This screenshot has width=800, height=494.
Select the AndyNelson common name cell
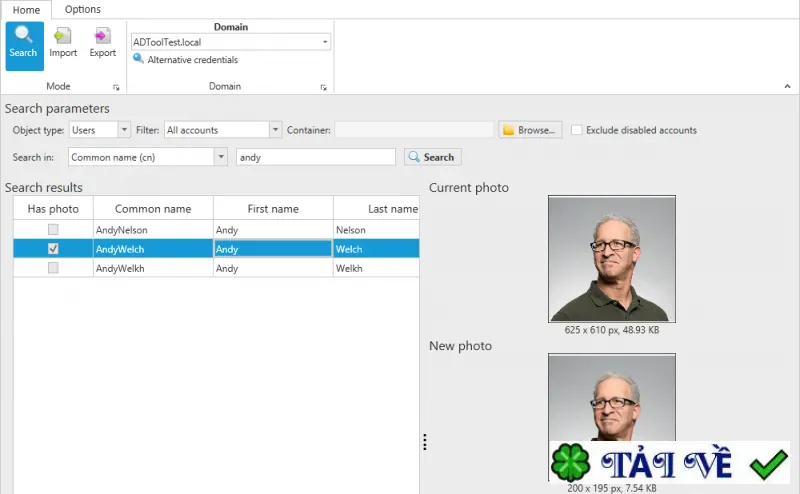coord(153,230)
